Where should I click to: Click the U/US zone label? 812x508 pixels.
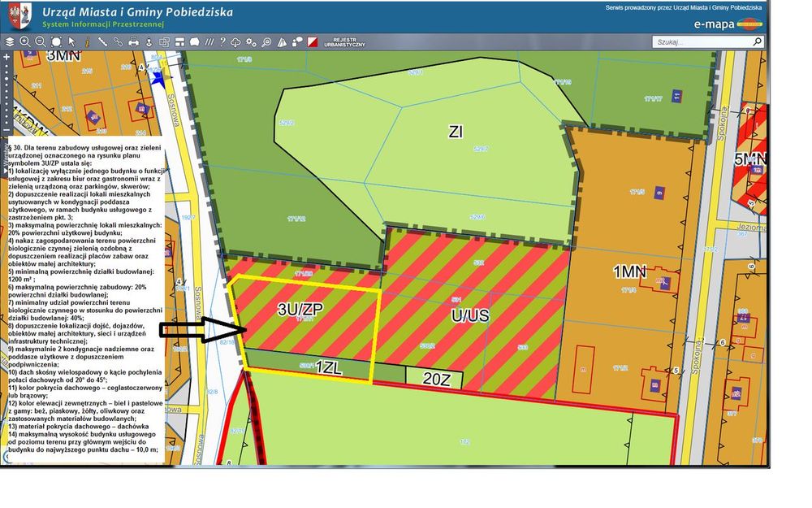[x=469, y=315]
